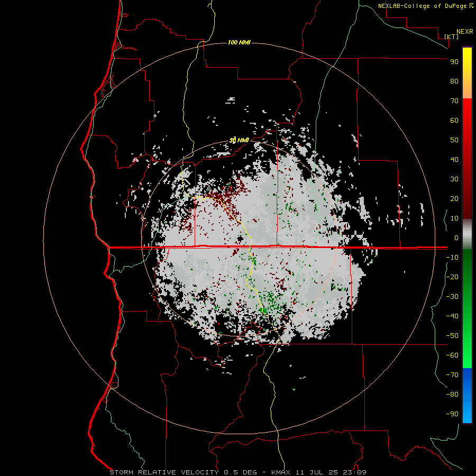Click the "30" value on velocity scale

[x=454, y=179]
